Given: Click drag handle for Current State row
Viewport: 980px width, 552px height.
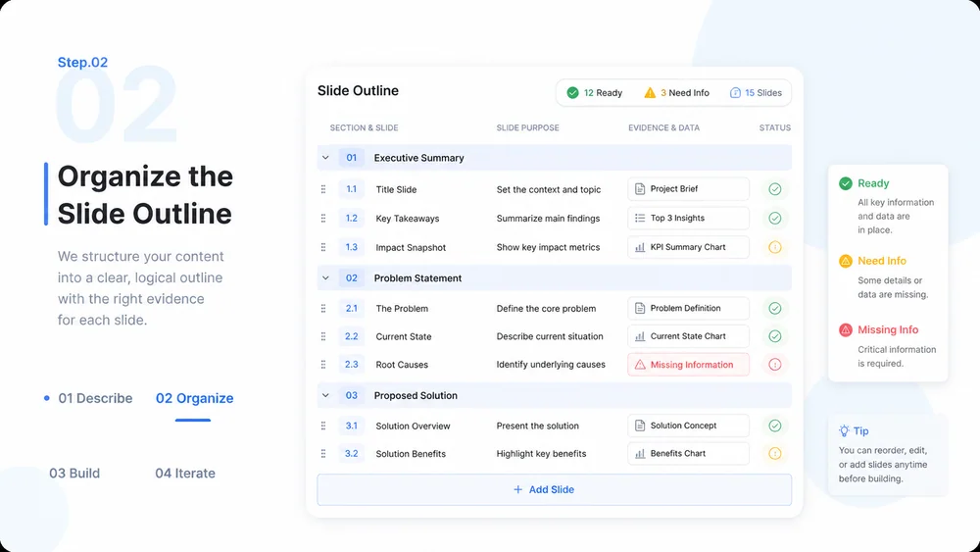Looking at the screenshot, I should (323, 336).
